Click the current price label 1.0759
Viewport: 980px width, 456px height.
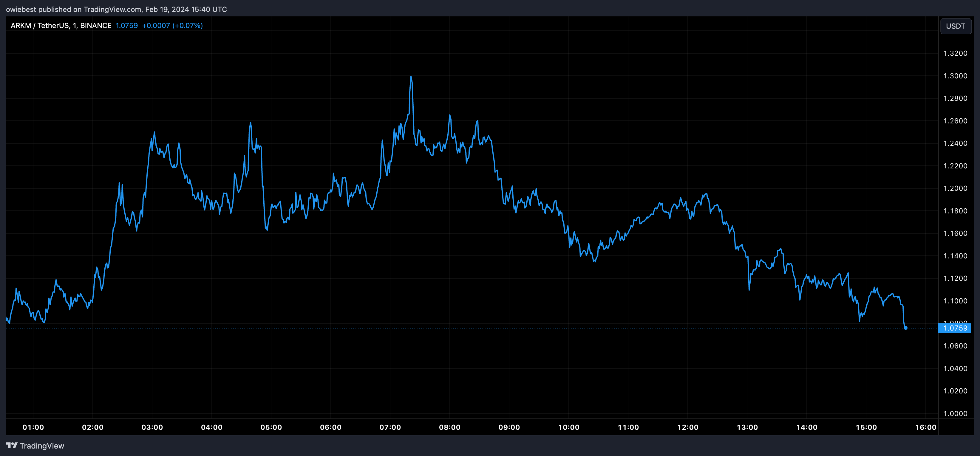[x=955, y=328]
